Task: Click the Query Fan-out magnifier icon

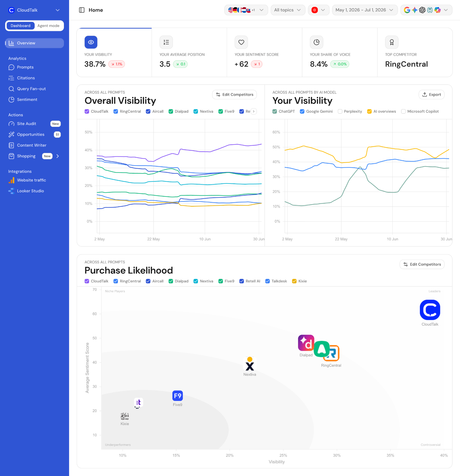Action: point(11,89)
